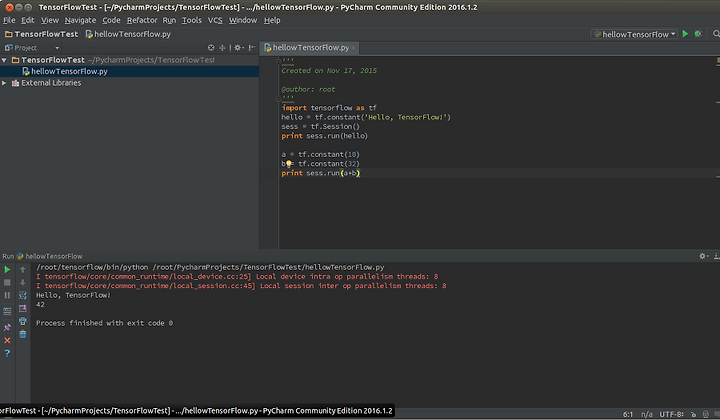Image resolution: width=720 pixels, height=420 pixels.
Task: Open Run panel help question mark
Action: coord(7,353)
